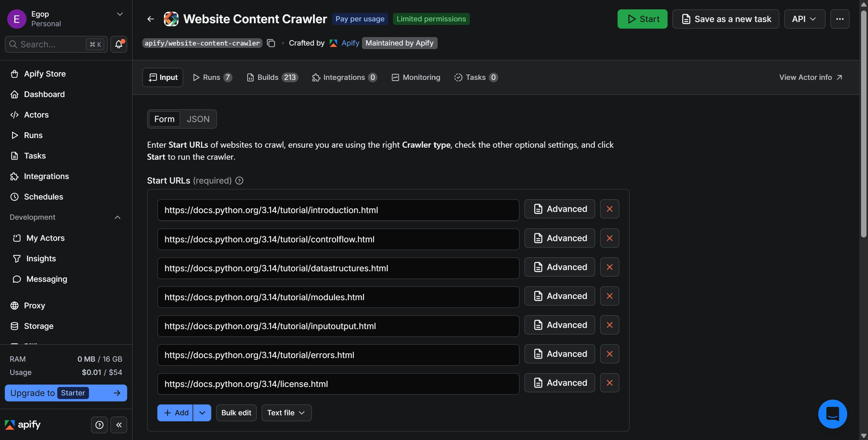Open Advanced for modules.html URL

click(x=559, y=296)
